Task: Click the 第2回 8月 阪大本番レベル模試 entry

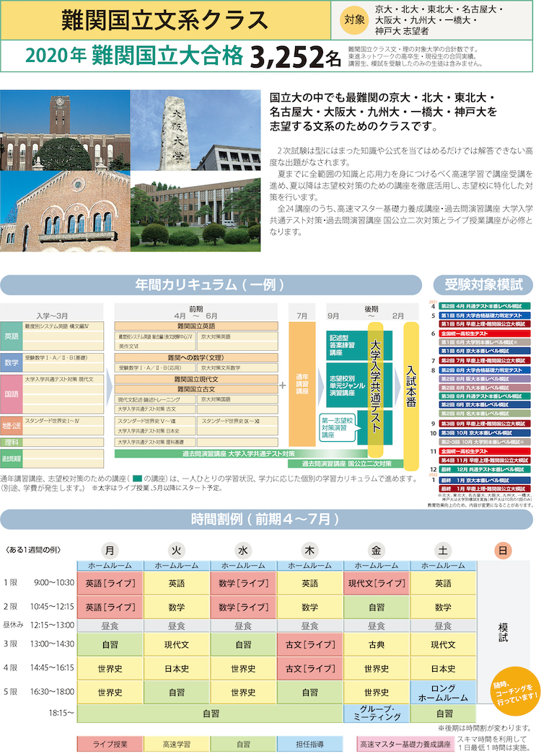Action: pos(485,379)
